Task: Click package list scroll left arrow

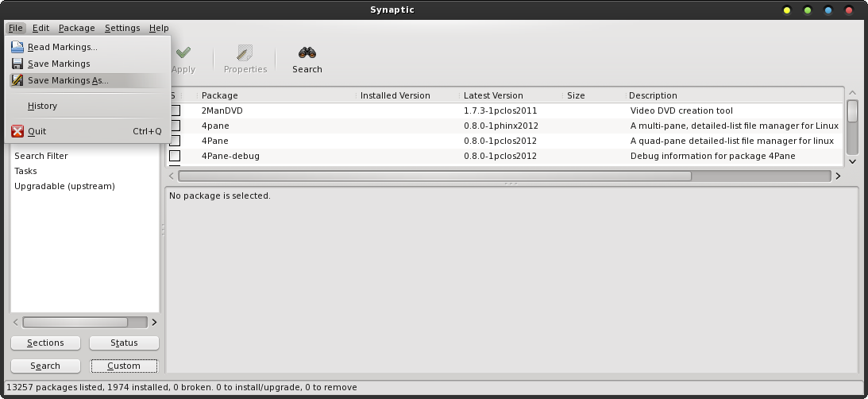Action: (x=171, y=176)
